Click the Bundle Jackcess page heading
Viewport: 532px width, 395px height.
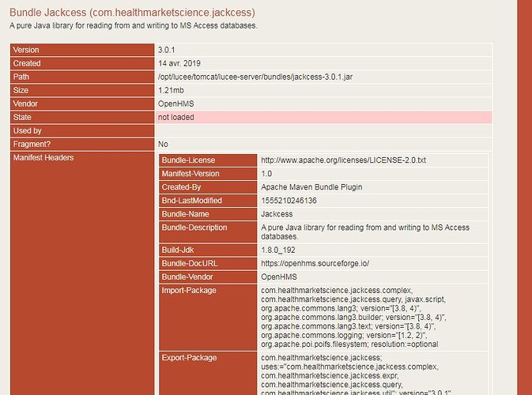132,13
